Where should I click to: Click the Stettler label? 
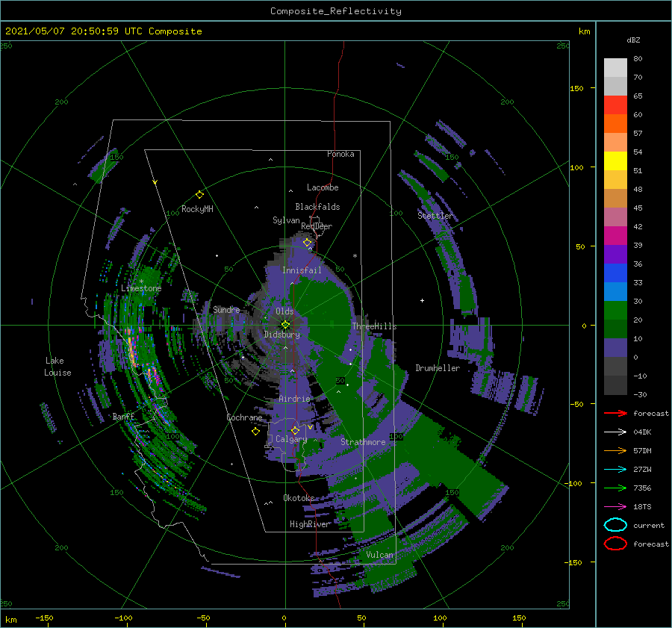click(435, 216)
